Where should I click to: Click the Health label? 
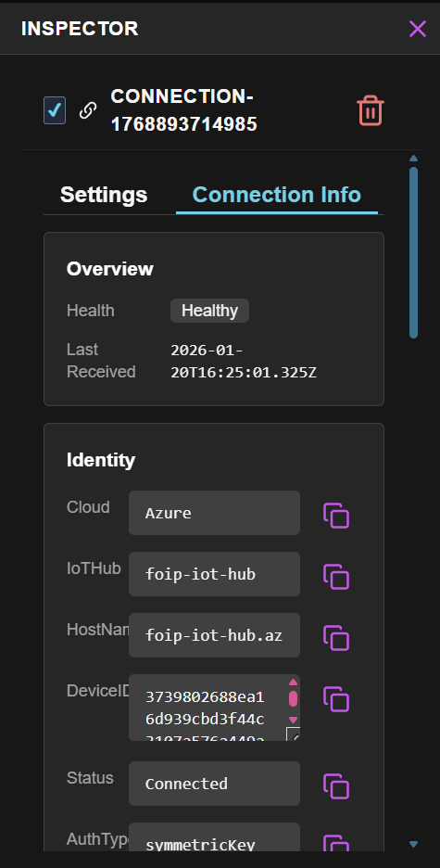point(91,311)
